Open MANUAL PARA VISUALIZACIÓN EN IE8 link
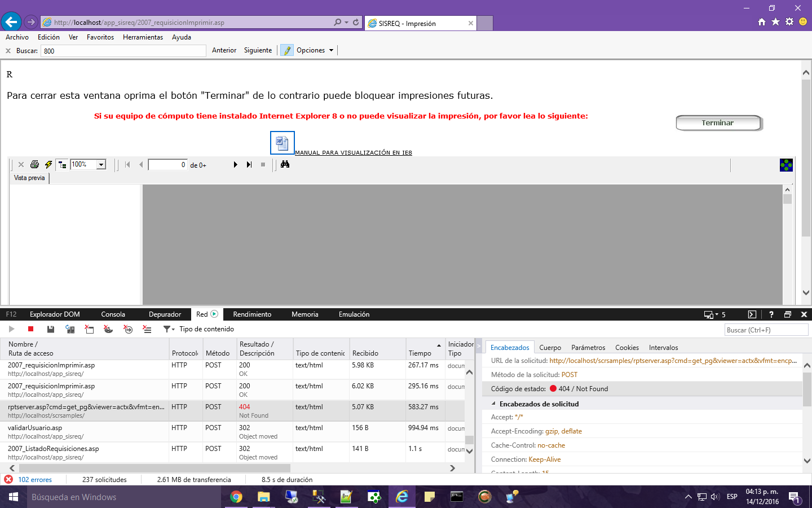 354,152
